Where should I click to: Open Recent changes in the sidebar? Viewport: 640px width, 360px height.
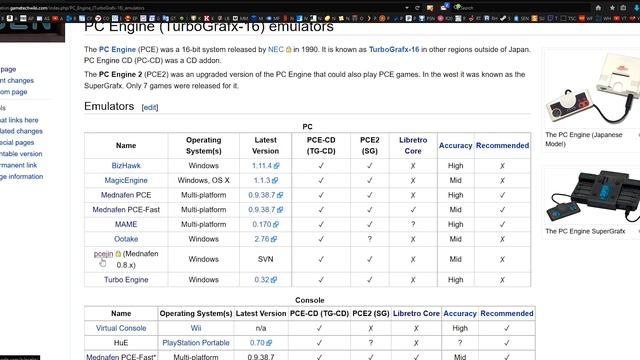point(17,81)
